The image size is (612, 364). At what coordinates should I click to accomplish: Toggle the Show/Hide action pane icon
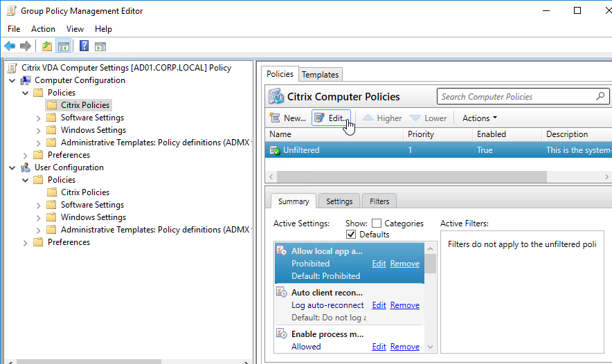pyautogui.click(x=100, y=46)
